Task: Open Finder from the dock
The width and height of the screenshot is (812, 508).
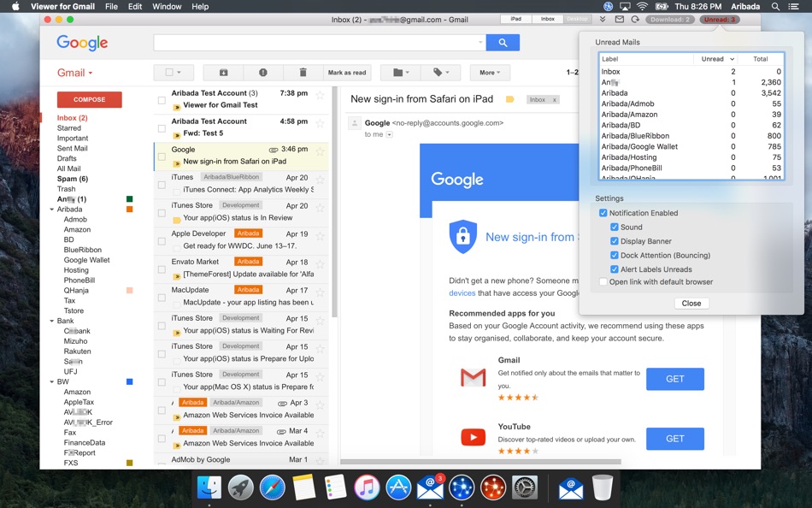Action: (x=209, y=487)
